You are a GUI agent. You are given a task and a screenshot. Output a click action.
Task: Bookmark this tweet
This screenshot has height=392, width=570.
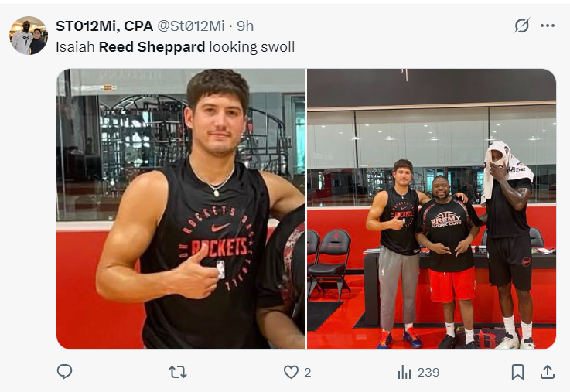pyautogui.click(x=517, y=372)
